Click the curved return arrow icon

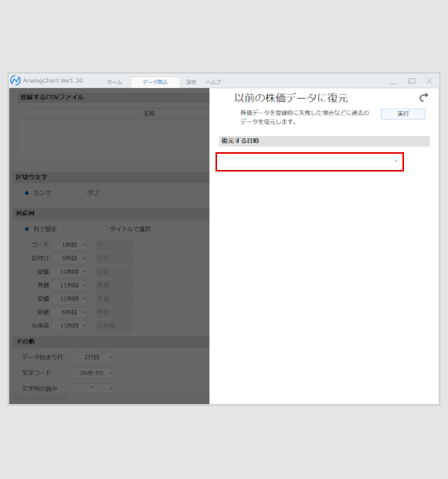click(x=423, y=98)
